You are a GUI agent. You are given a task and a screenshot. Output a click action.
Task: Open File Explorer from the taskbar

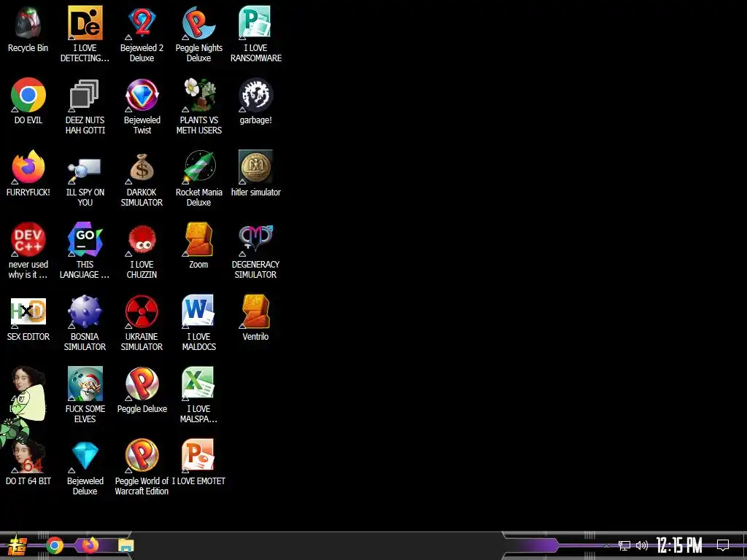pos(125,545)
